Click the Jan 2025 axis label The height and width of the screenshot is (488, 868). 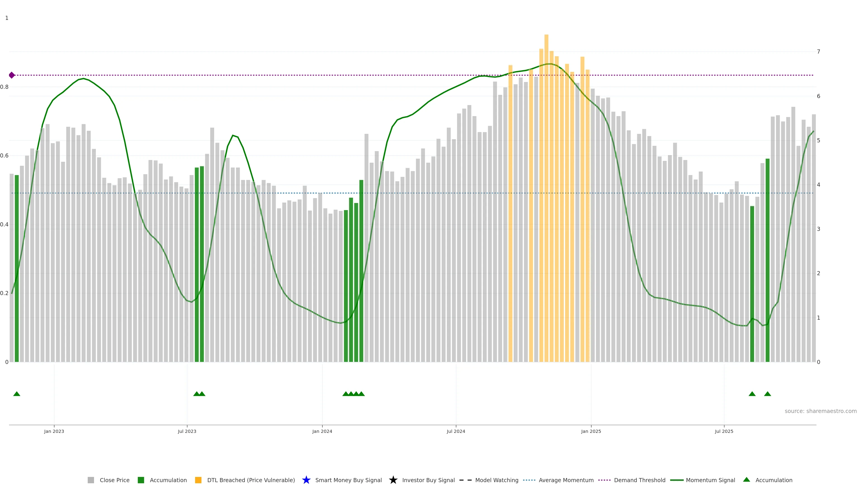pos(591,431)
